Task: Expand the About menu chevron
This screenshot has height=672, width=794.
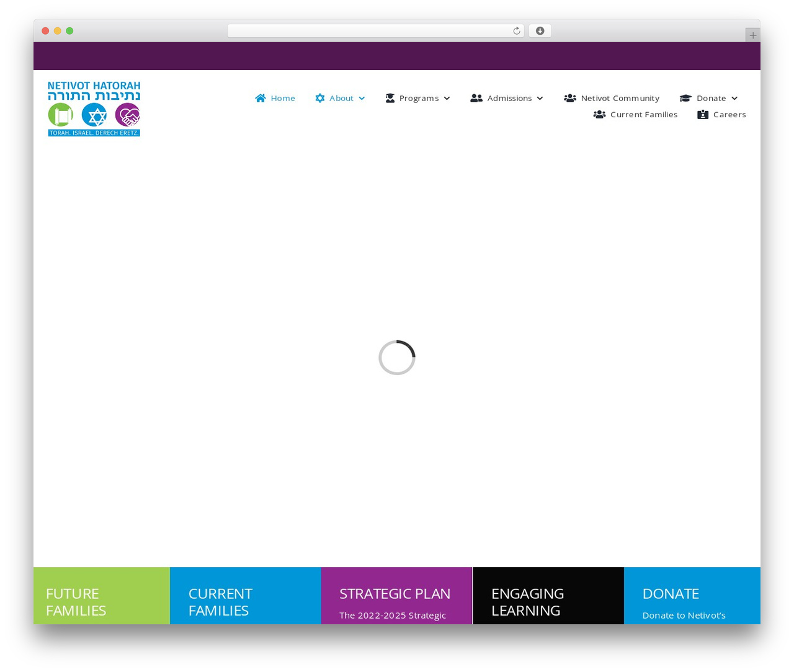Action: click(362, 98)
